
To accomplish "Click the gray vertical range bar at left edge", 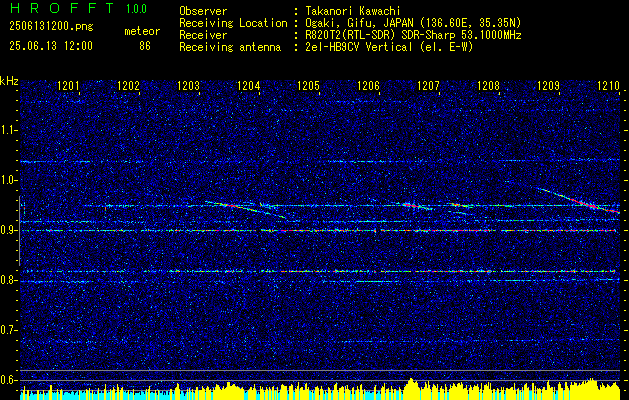I will click(x=20, y=231).
